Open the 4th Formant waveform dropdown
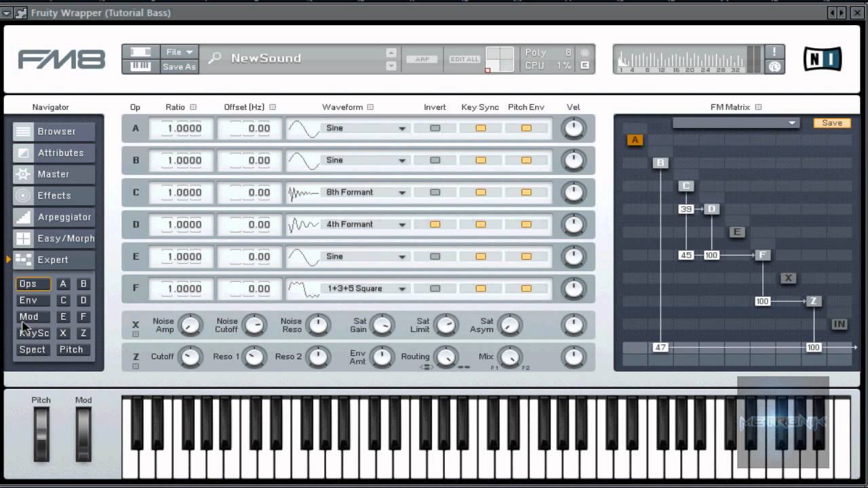This screenshot has height=488, width=868. 366,224
